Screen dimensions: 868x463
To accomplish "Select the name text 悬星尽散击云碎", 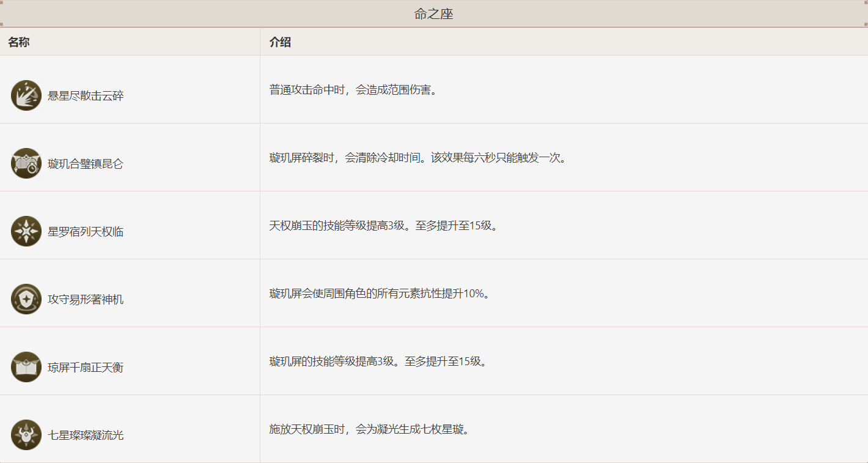I will click(86, 96).
